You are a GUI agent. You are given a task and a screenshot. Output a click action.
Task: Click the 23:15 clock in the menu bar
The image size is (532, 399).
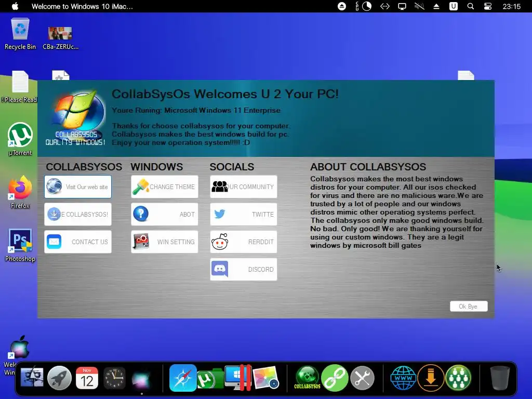click(x=512, y=6)
